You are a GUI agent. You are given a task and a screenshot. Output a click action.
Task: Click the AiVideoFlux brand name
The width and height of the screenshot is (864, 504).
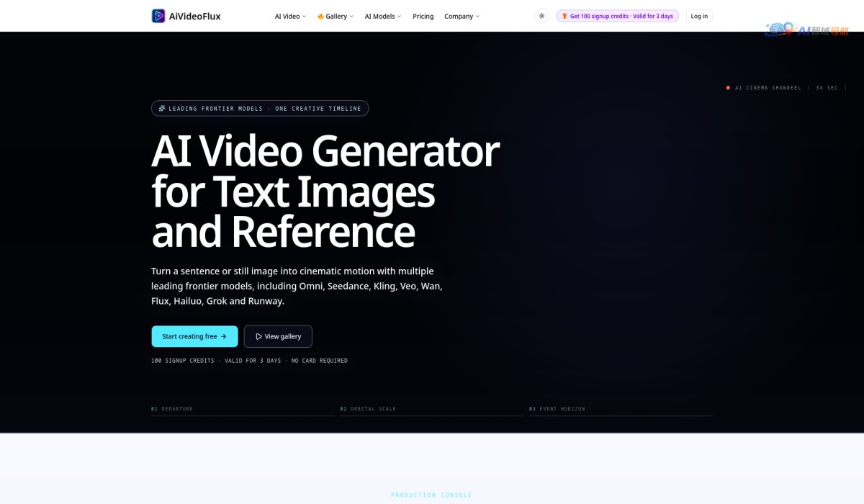pyautogui.click(x=195, y=16)
